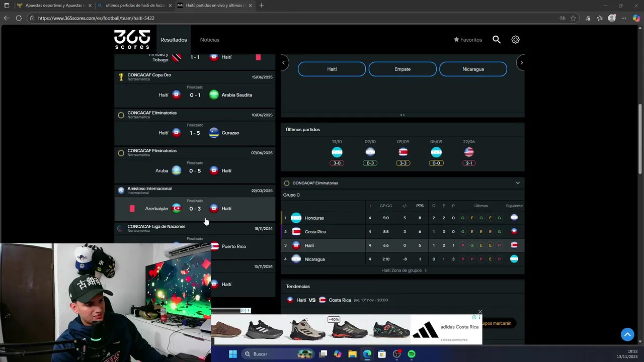Close the adidas advertisement banner
Viewport: 644px width, 362px height.
pos(480,312)
